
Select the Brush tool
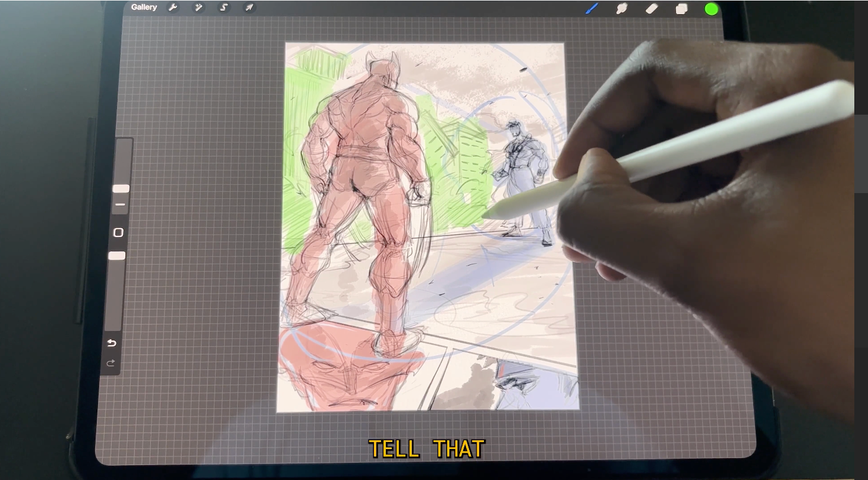click(592, 8)
